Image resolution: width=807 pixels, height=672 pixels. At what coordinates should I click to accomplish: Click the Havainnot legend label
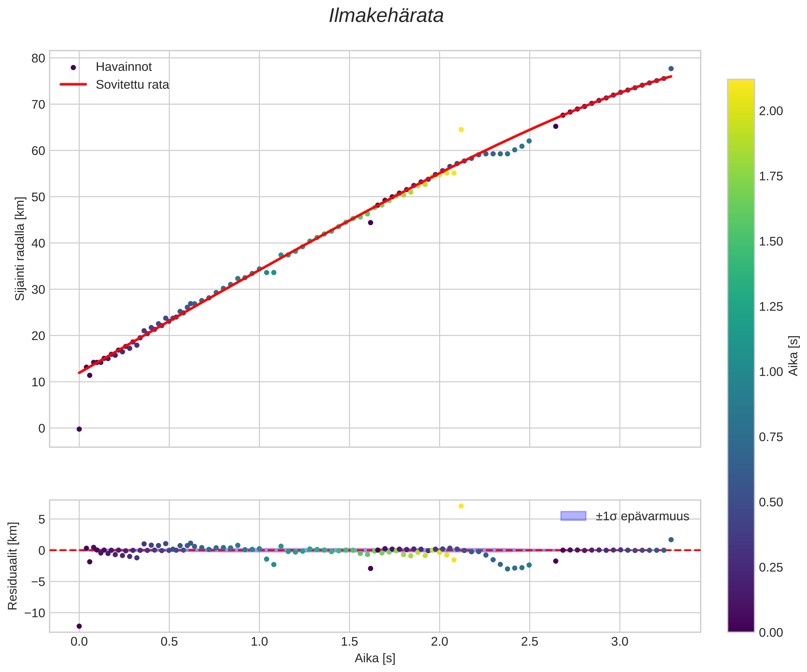124,67
